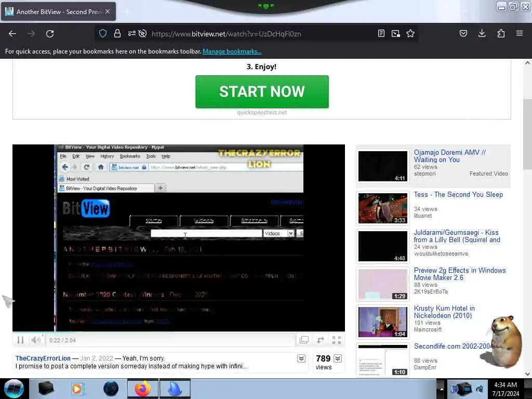Click the wouldUliketoseeamvs uploader name
The width and height of the screenshot is (532, 399).
(441, 254)
